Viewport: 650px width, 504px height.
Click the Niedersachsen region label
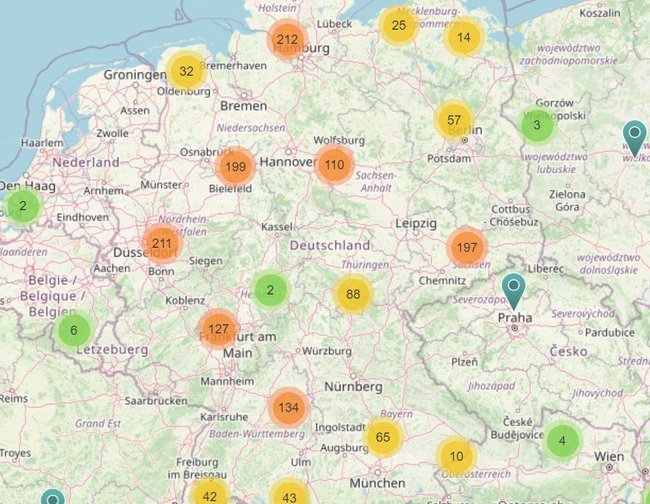[x=251, y=128]
